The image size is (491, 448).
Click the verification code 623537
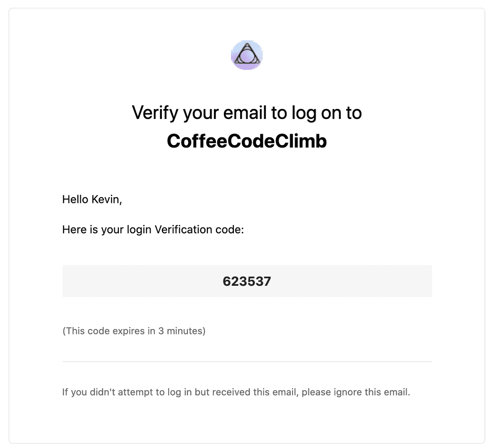[x=247, y=281]
